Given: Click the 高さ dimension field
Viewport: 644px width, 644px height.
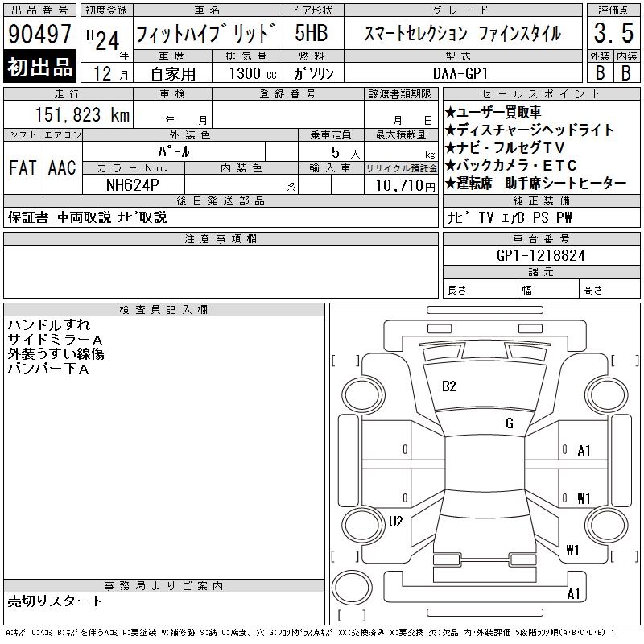Looking at the screenshot, I should click(x=609, y=290).
